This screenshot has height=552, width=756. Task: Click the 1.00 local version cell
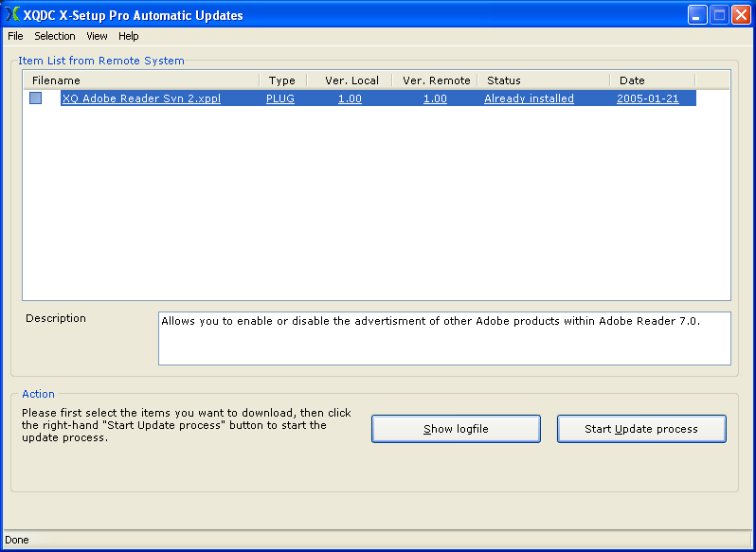350,98
